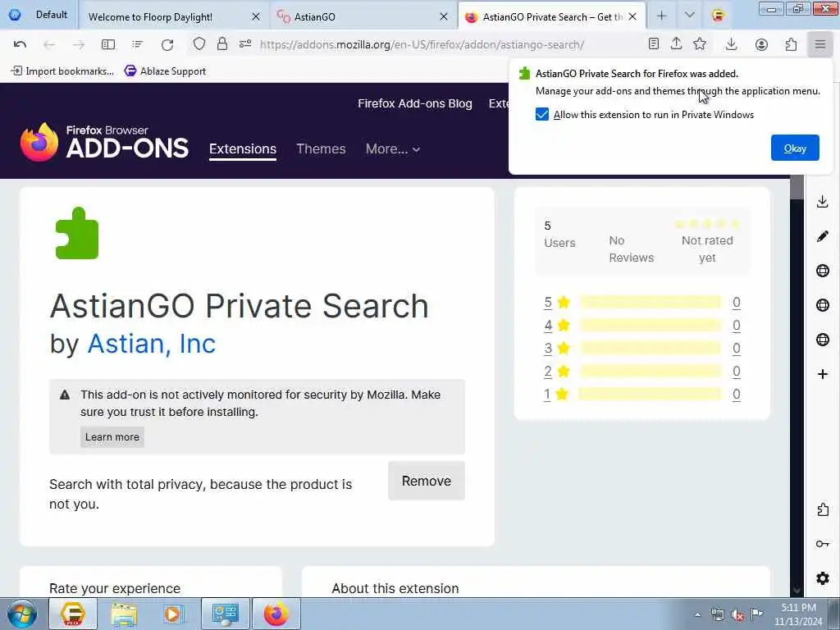Image resolution: width=840 pixels, height=630 pixels.
Task: Add a web panel with sidebar plus
Action: pyautogui.click(x=822, y=374)
